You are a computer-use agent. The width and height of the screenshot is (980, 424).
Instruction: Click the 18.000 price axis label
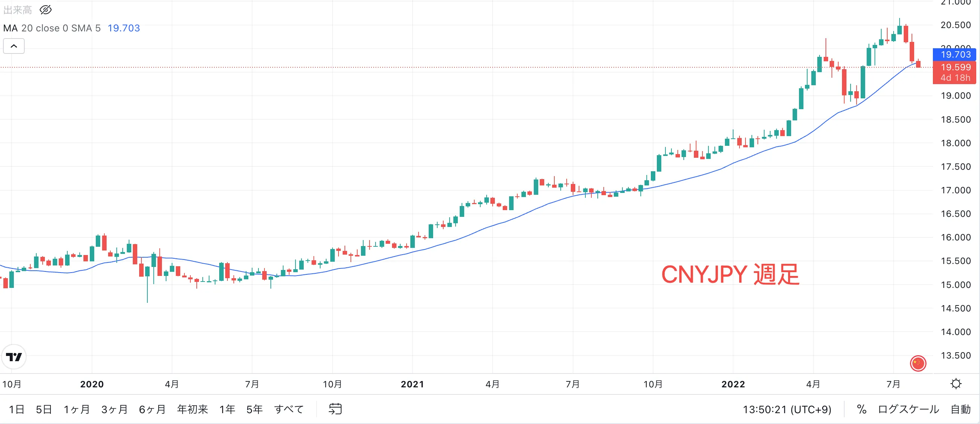956,143
